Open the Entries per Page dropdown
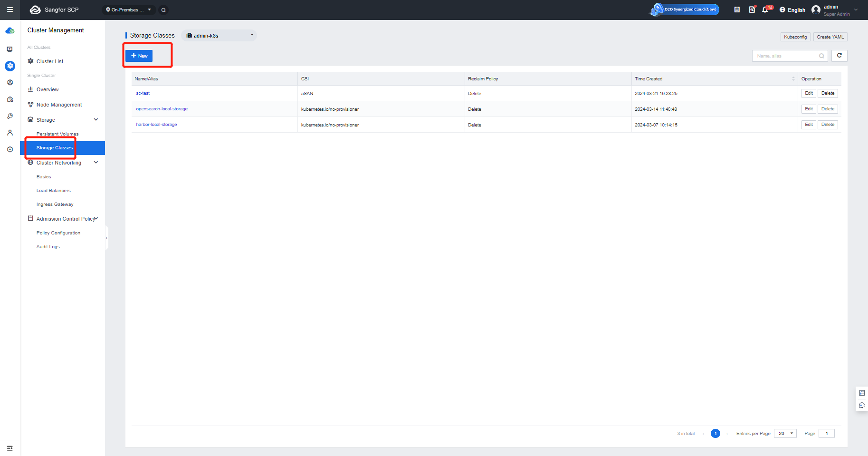868x456 pixels. click(x=785, y=434)
